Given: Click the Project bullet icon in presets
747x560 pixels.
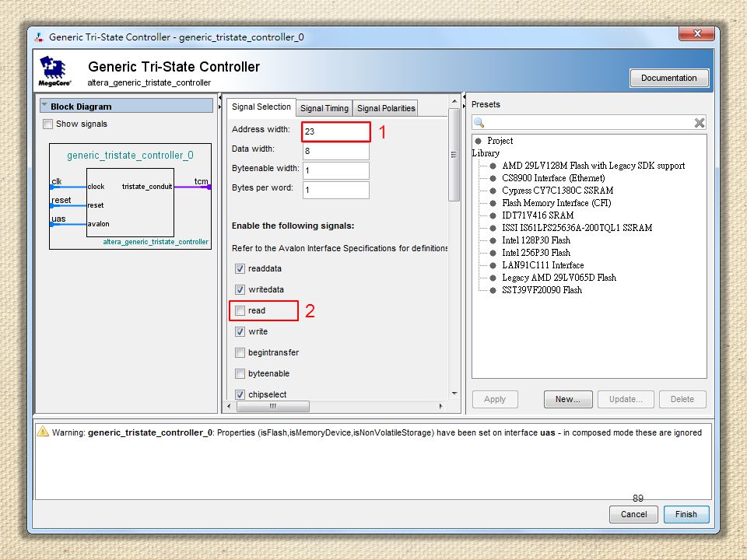Looking at the screenshot, I should (479, 141).
